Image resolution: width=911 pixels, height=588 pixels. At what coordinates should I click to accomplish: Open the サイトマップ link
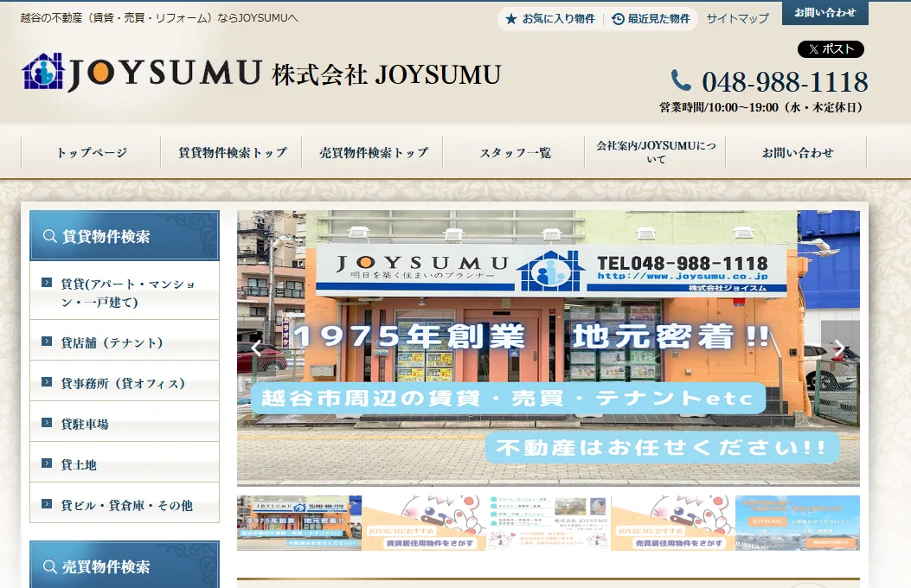pos(737,18)
